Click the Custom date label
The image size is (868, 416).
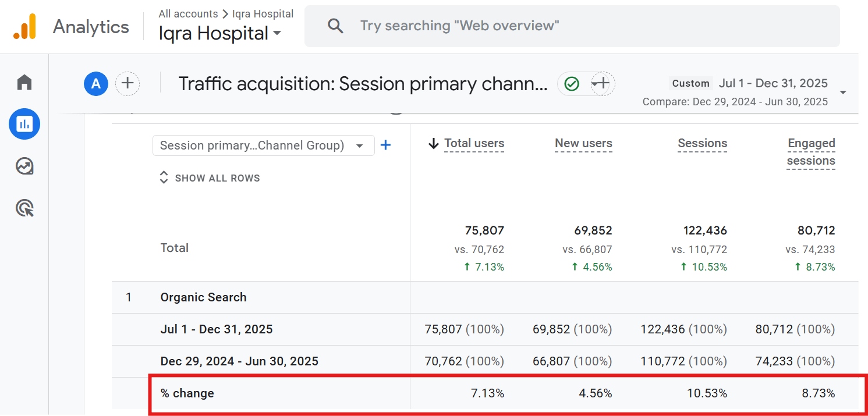[x=690, y=83]
